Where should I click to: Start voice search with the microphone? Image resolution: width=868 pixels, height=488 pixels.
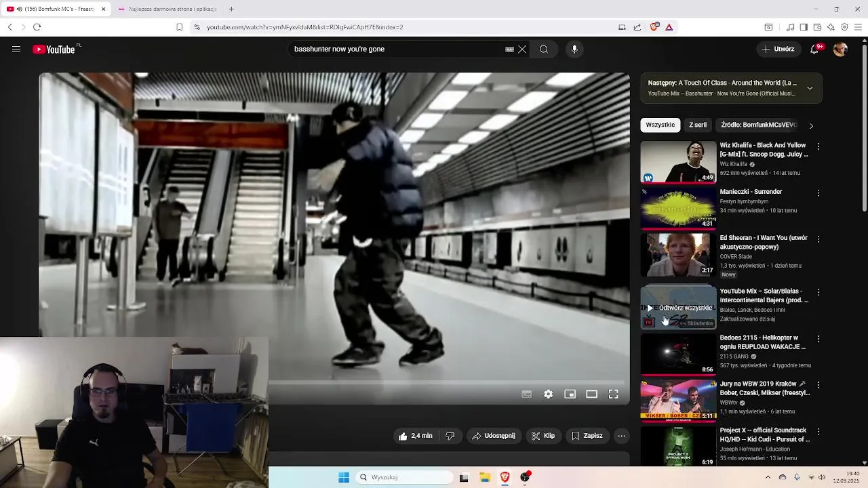[574, 49]
